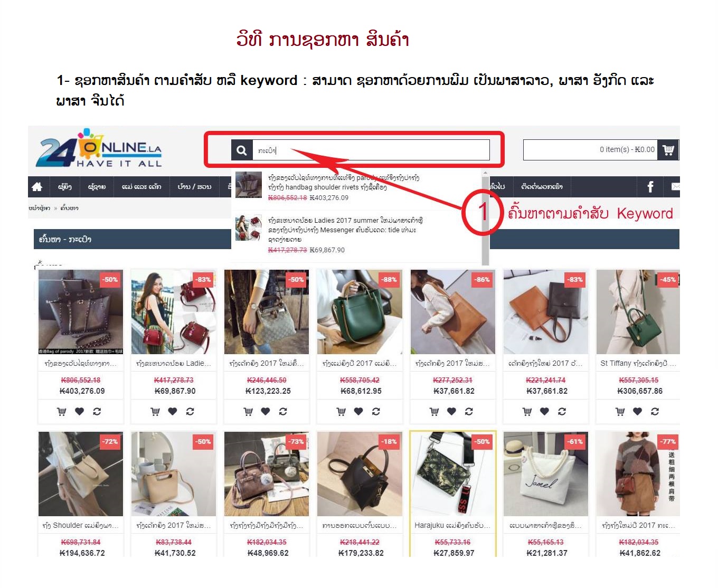Image resolution: width=718 pixels, height=588 pixels.
Task: Go to the home icon in navbar
Action: coord(37,186)
